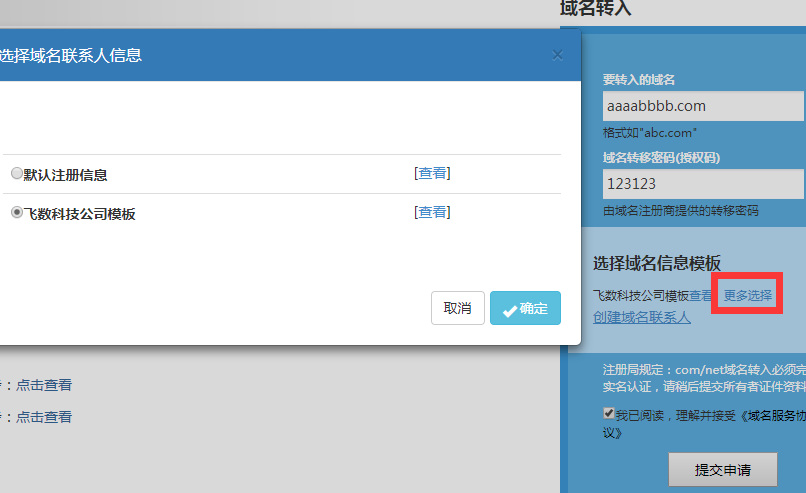This screenshot has width=806, height=493.
Task: Open [查看] link for 飞数科技公司模板 in dialog
Action: pos(432,212)
